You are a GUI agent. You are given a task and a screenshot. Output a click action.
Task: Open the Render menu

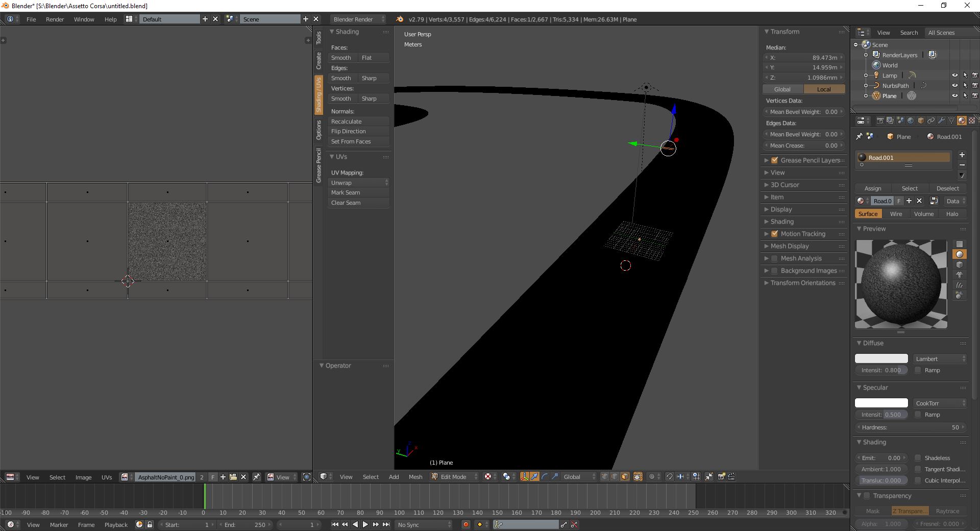point(55,19)
